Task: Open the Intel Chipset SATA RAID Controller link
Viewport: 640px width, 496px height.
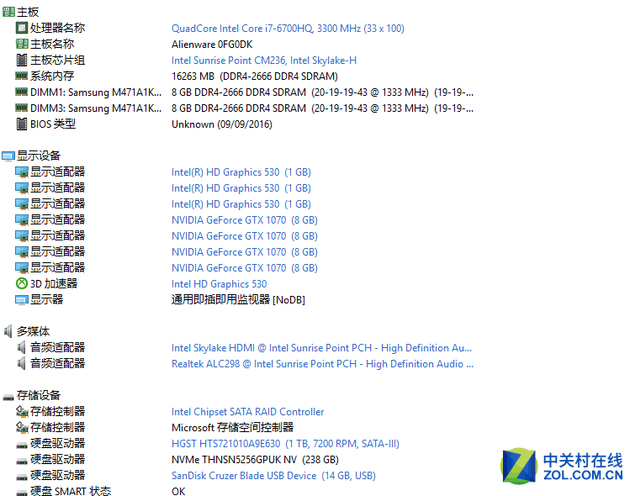Action: [248, 411]
